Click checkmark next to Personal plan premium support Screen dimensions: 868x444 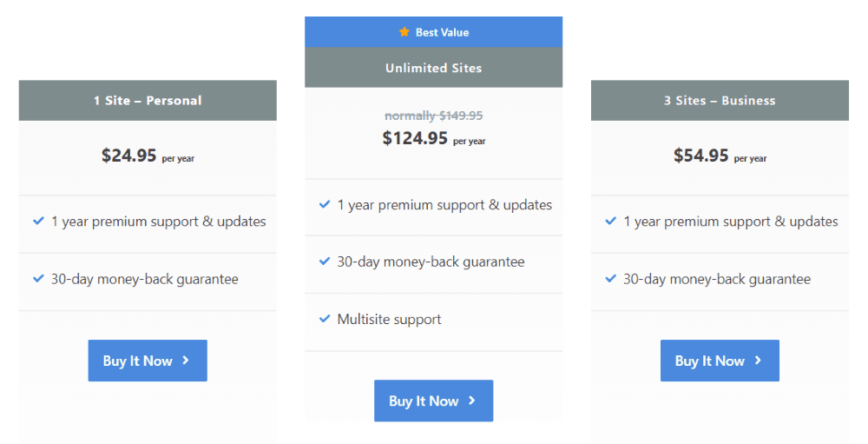pyautogui.click(x=39, y=221)
